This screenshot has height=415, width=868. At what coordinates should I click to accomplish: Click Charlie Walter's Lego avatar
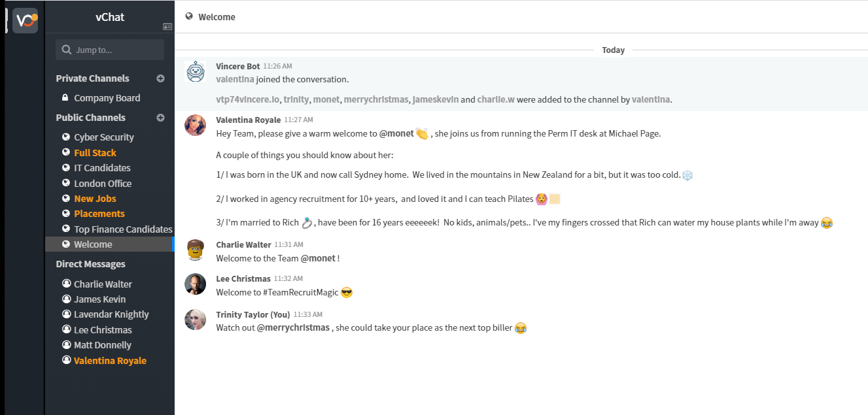pyautogui.click(x=196, y=250)
